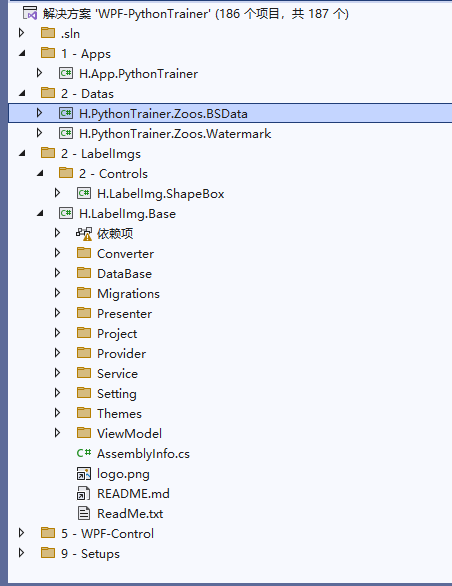Select the H.PythonTrainer.Zoos.Watermark project name

pyautogui.click(x=175, y=134)
